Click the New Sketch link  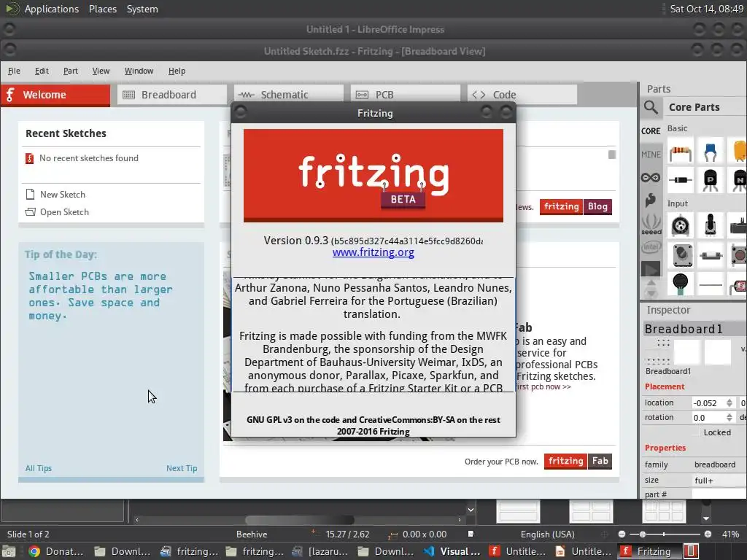click(x=63, y=194)
